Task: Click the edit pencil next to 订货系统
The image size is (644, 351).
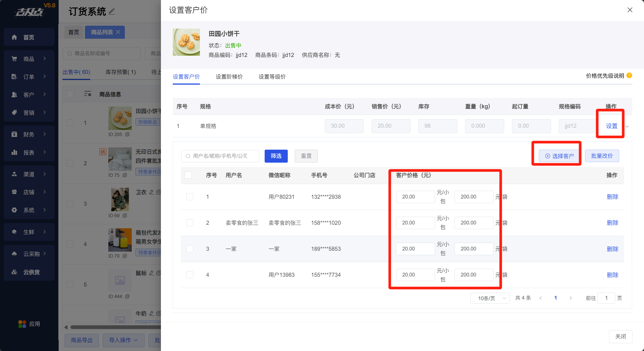Action: 112,12
